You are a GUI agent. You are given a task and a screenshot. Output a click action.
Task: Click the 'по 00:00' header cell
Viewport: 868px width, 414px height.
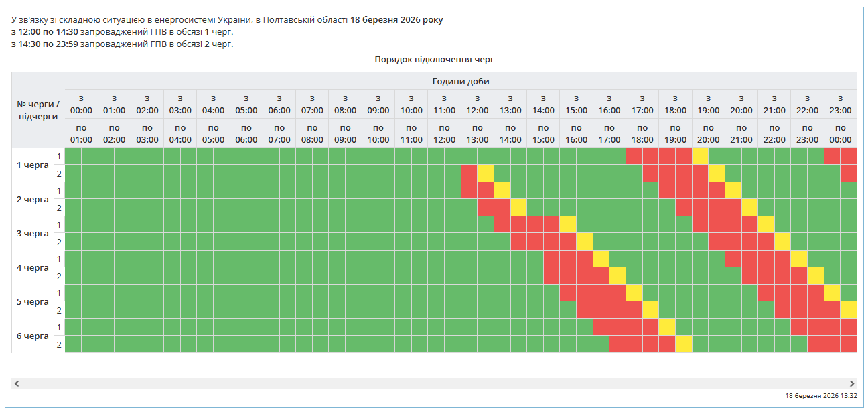coord(840,133)
